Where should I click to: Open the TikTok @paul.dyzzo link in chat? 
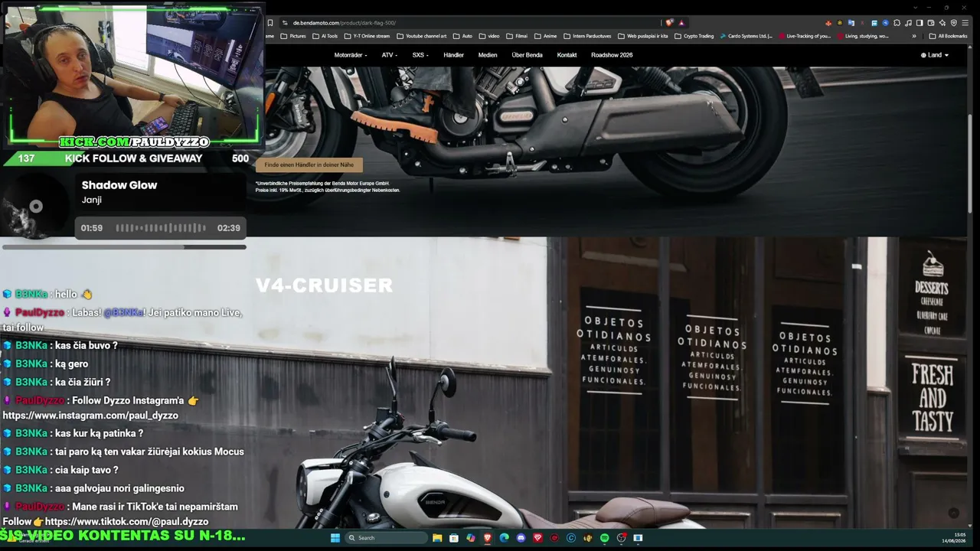(x=126, y=522)
